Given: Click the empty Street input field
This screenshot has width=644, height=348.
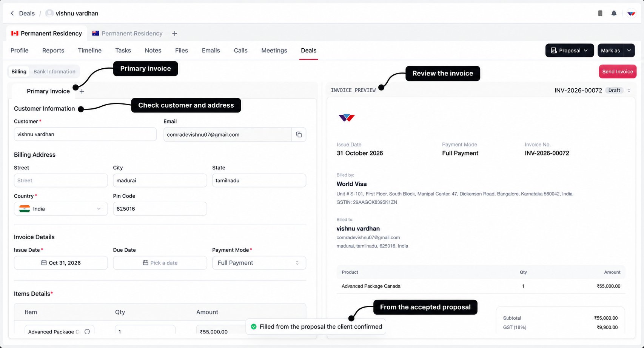Looking at the screenshot, I should click(x=61, y=180).
